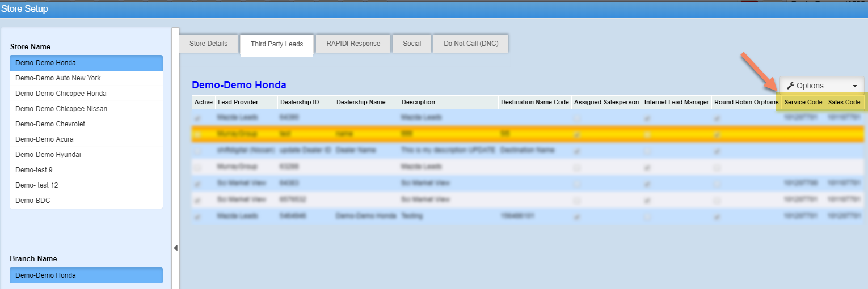868x289 pixels.
Task: Open the Do Not Call (DNC) tab
Action: (x=471, y=44)
